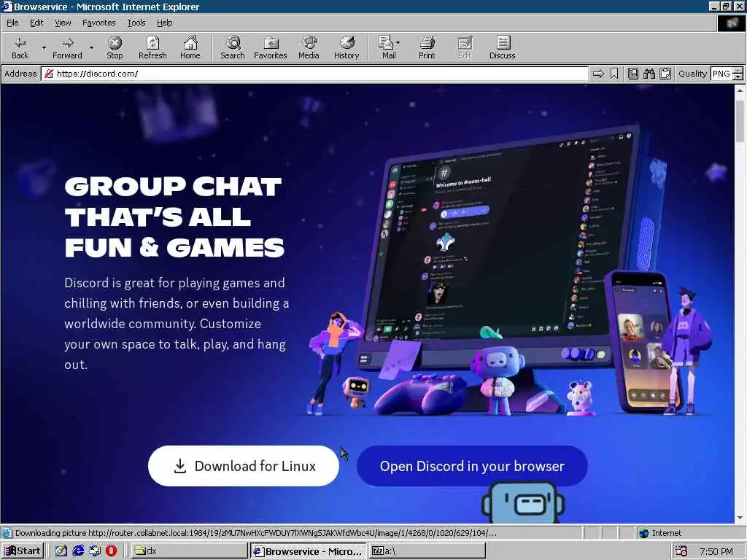Refresh the current page
This screenshot has height=560, width=747.
pos(152,47)
